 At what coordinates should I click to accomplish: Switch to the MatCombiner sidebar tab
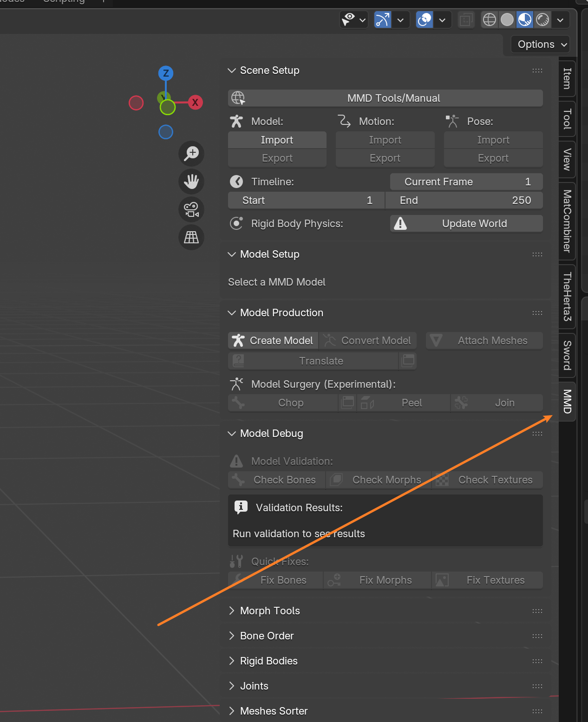click(567, 221)
